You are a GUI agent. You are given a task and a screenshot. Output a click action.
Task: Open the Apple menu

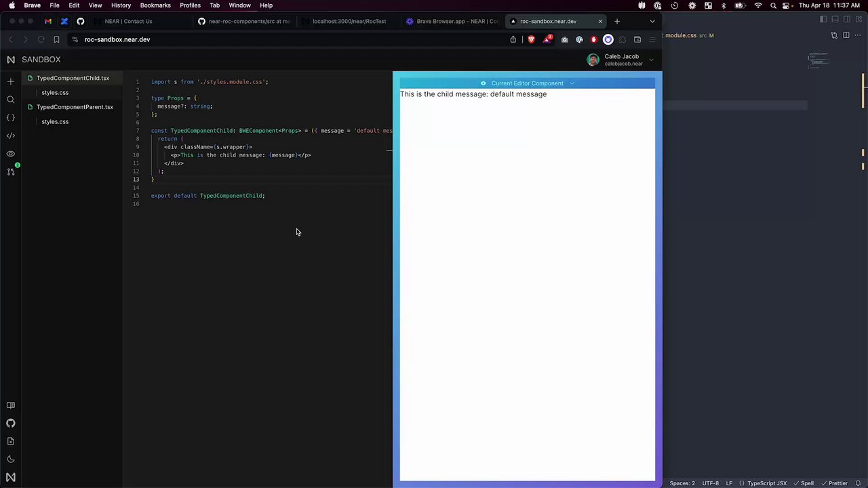pyautogui.click(x=12, y=5)
